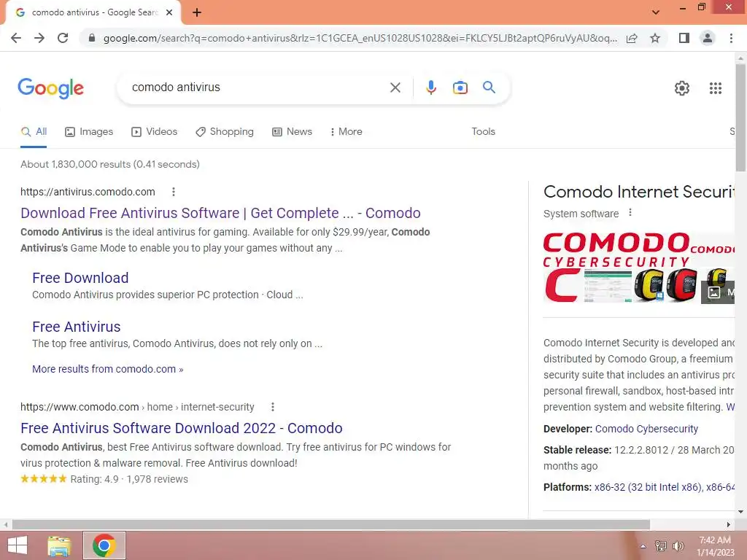Viewport: 747px width, 560px height.
Task: Open options for www.comodo.com result
Action: [x=273, y=407]
